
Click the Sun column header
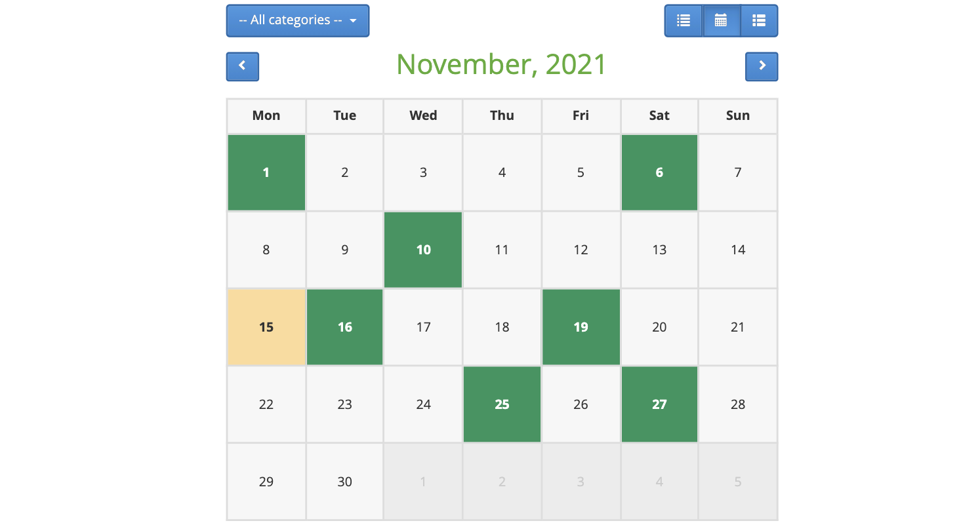click(x=738, y=116)
